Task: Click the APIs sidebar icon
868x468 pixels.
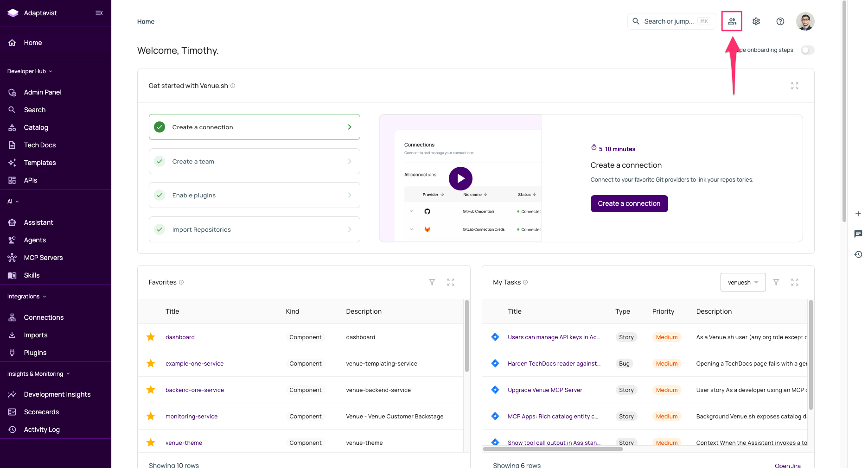Action: 12,180
